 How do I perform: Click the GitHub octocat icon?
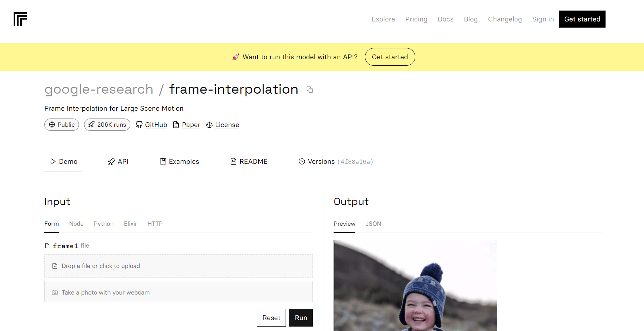pos(139,125)
